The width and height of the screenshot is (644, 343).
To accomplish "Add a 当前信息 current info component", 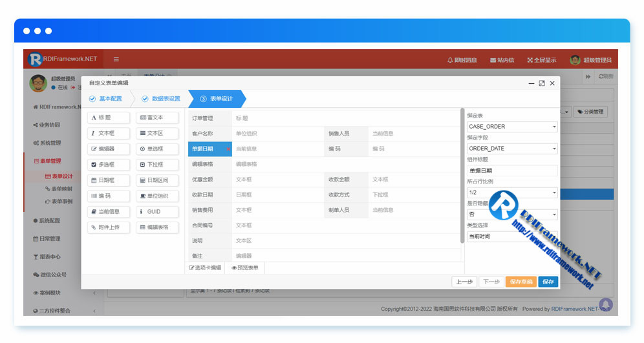I will [109, 211].
